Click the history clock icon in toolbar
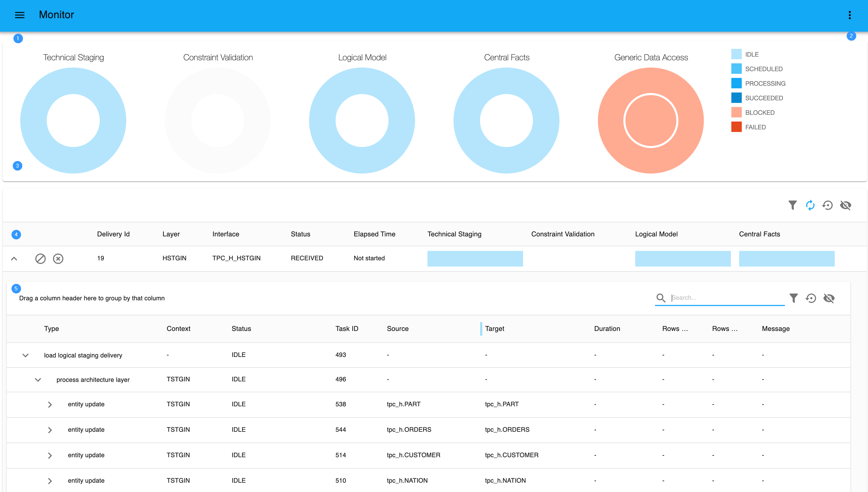 click(x=828, y=205)
